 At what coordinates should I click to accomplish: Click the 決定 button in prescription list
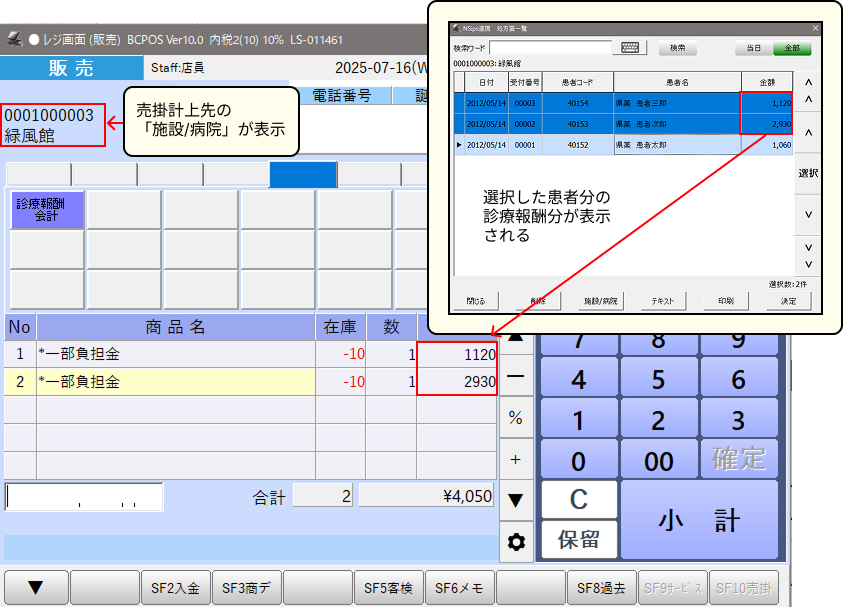788,300
